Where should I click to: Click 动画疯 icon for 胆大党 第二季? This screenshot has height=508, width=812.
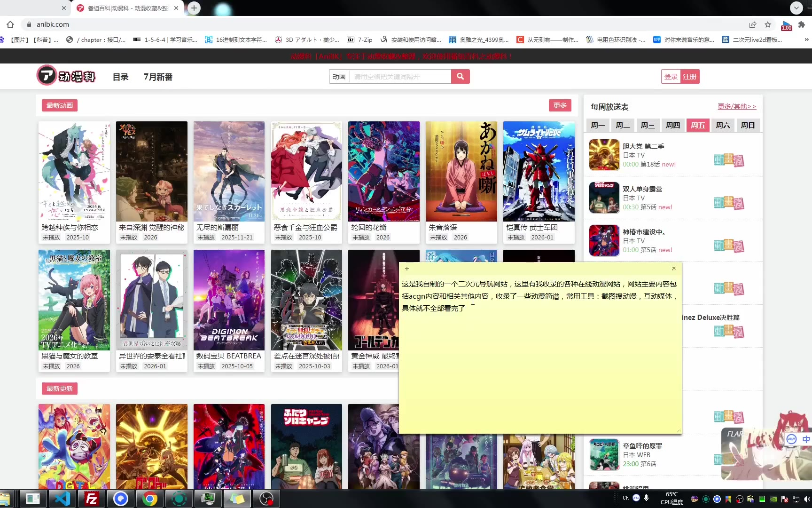729,160
